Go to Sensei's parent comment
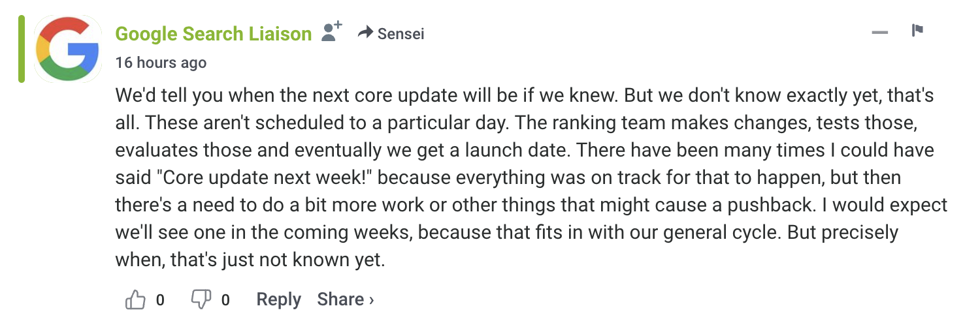This screenshot has width=980, height=321. [400, 33]
